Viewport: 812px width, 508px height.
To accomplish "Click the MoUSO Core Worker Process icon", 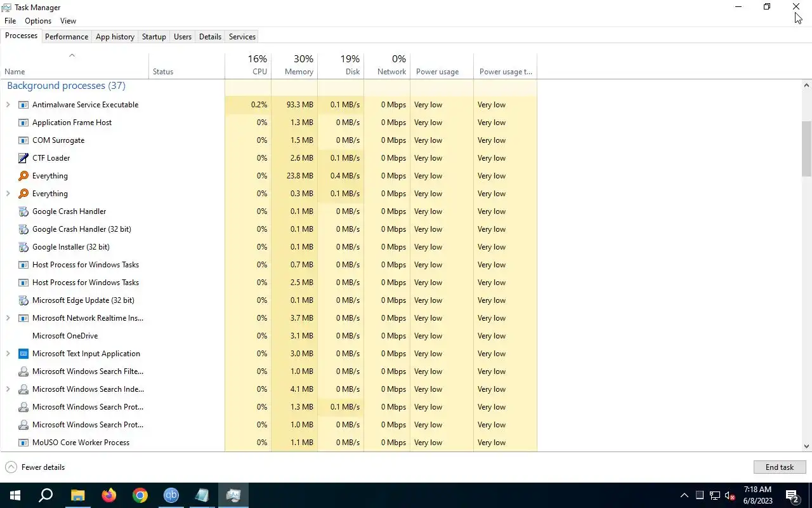I will [x=23, y=443].
